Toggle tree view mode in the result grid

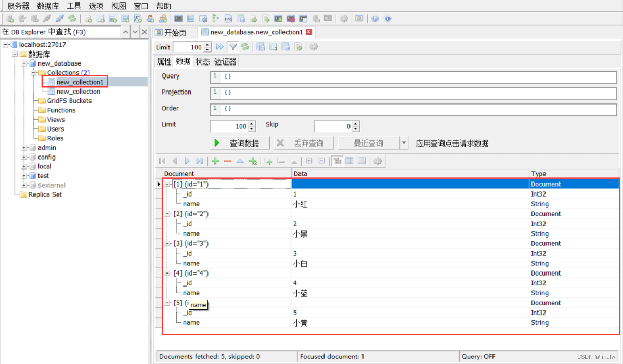(x=338, y=161)
